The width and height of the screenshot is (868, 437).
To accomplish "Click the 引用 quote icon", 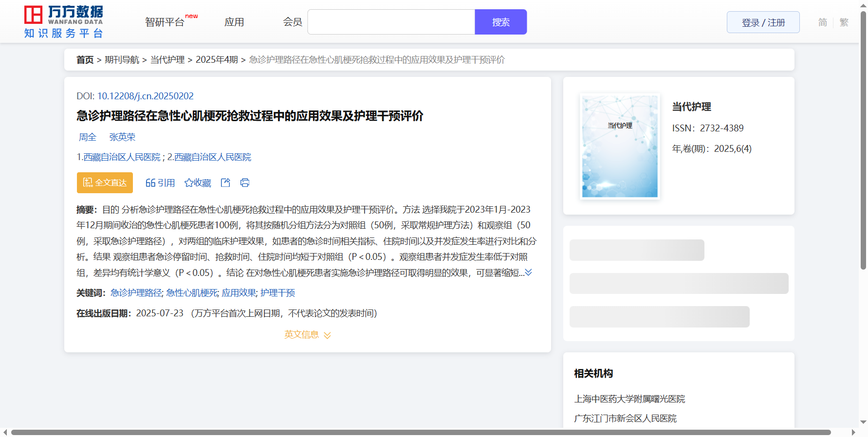I will pos(160,182).
